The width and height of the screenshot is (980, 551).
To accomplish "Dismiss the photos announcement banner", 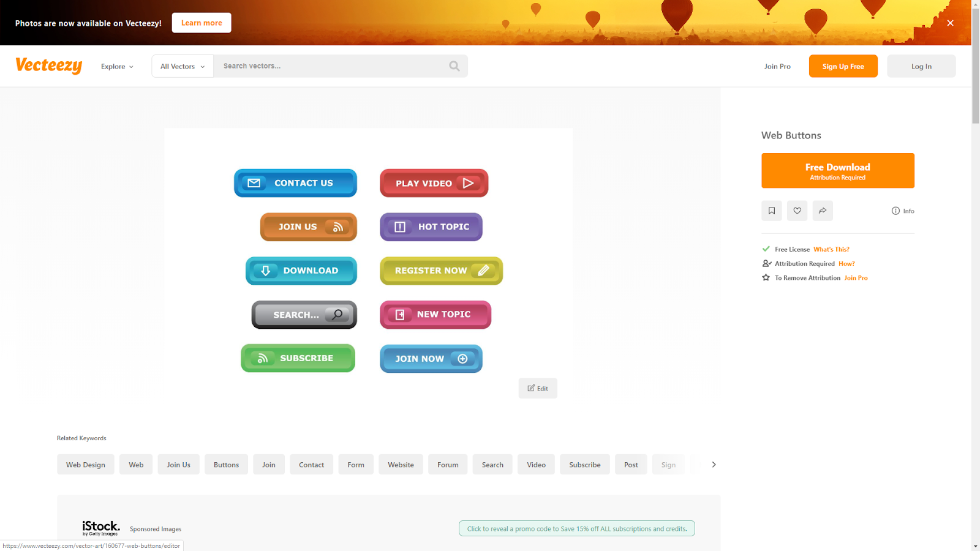I will (950, 23).
